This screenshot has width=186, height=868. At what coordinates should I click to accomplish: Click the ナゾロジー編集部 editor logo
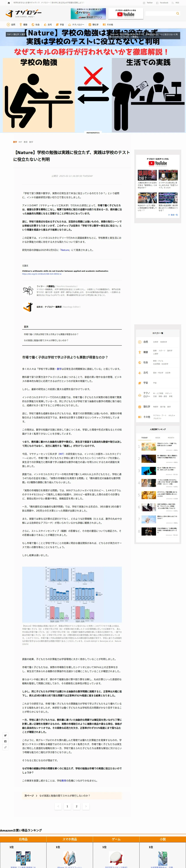coord(28,307)
